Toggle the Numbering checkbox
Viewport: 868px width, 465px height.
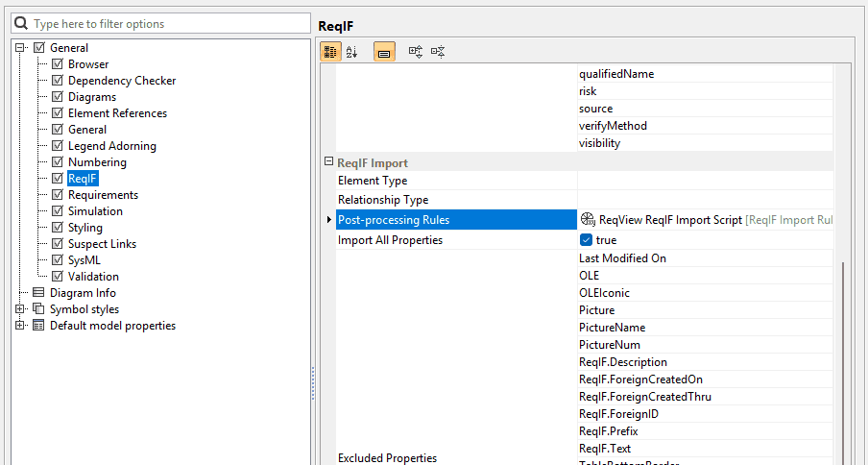click(x=57, y=162)
